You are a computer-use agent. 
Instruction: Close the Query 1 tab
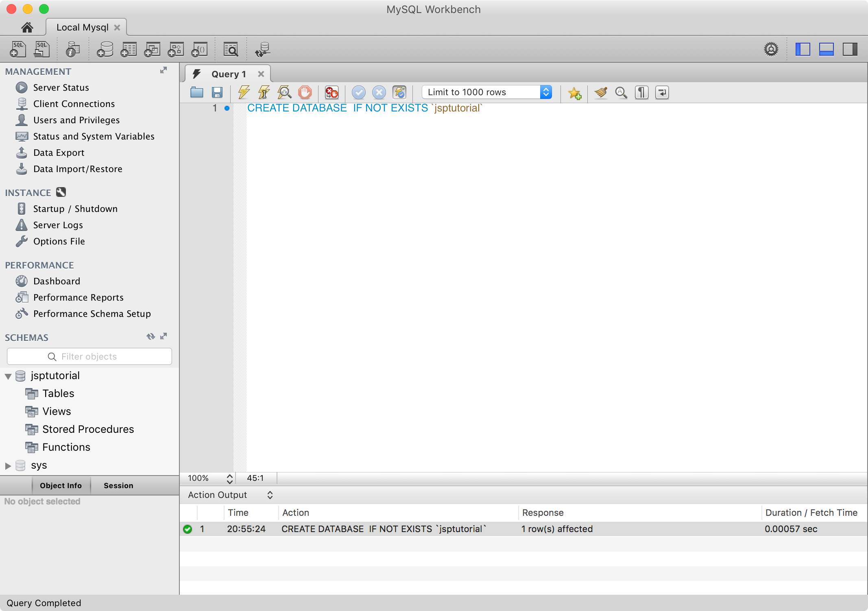tap(261, 74)
